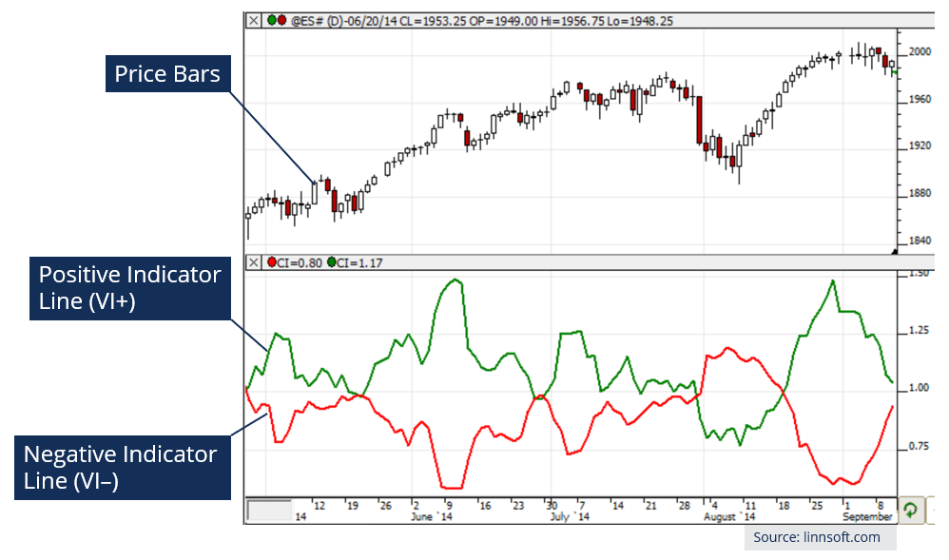Select the red CI=0.80 indicator dot
The width and height of the screenshot is (949, 560).
272,262
